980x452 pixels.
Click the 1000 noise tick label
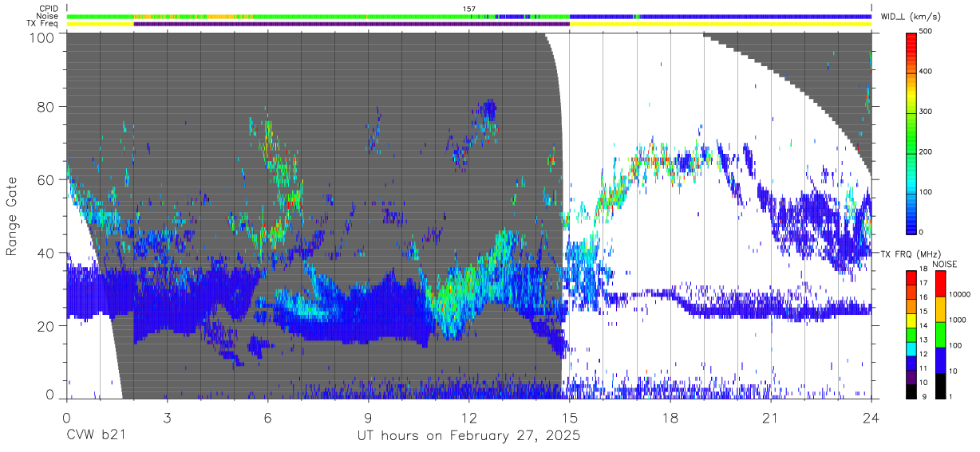pyautogui.click(x=956, y=320)
